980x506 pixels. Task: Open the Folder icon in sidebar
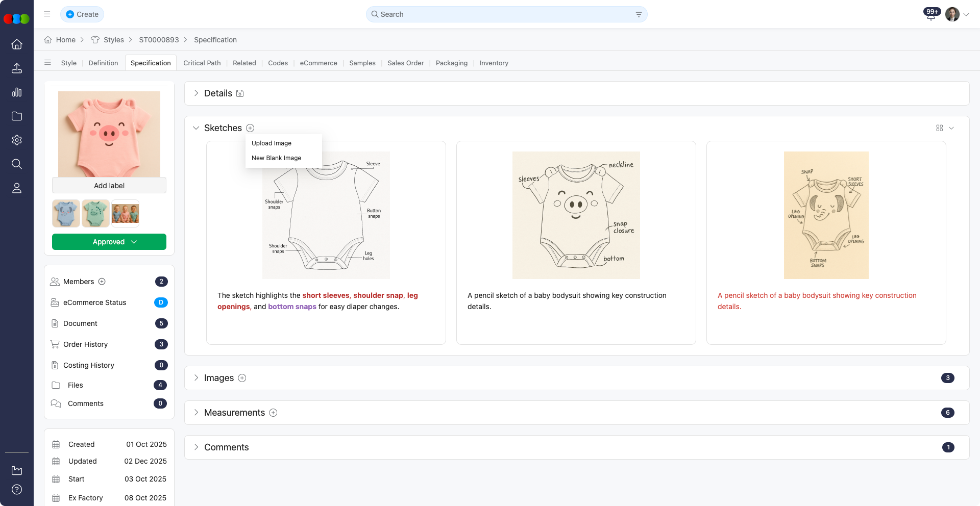pos(17,116)
